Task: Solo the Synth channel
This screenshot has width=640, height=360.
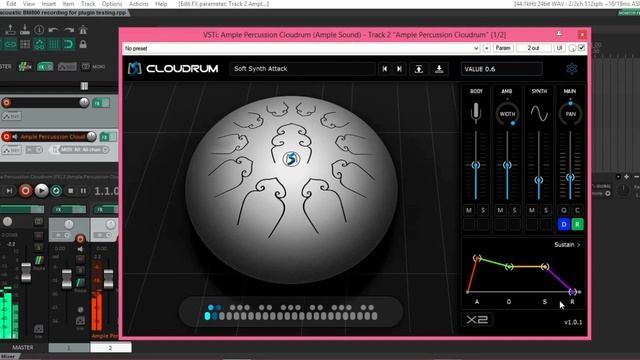Action: coord(546,210)
